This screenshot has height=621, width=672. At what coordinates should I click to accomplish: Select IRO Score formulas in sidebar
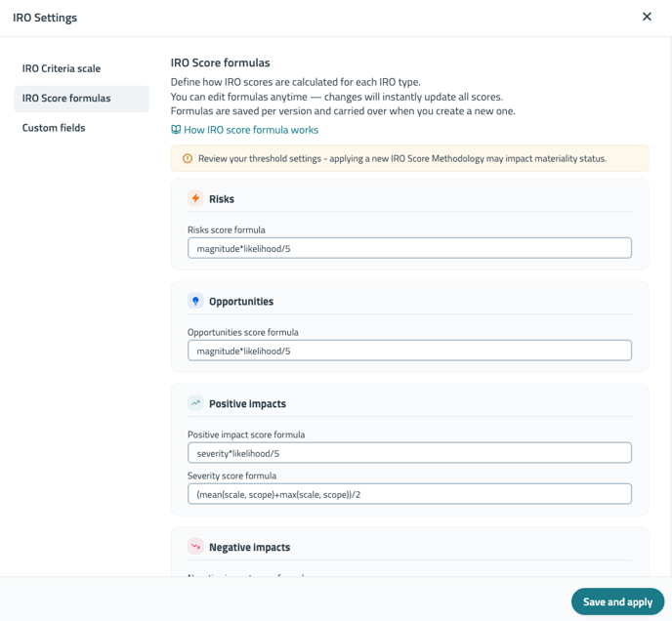point(66,99)
